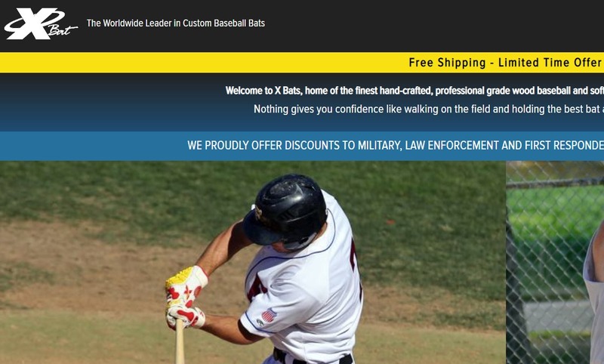Click the Nothing gives you confidence sentence
Viewport: 604px width, 364px height.
[429, 109]
